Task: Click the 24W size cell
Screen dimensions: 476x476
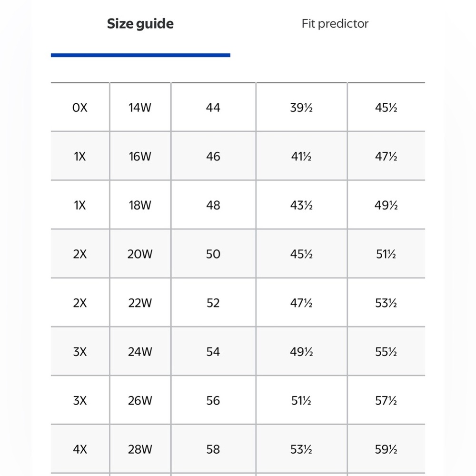Action: [140, 352]
